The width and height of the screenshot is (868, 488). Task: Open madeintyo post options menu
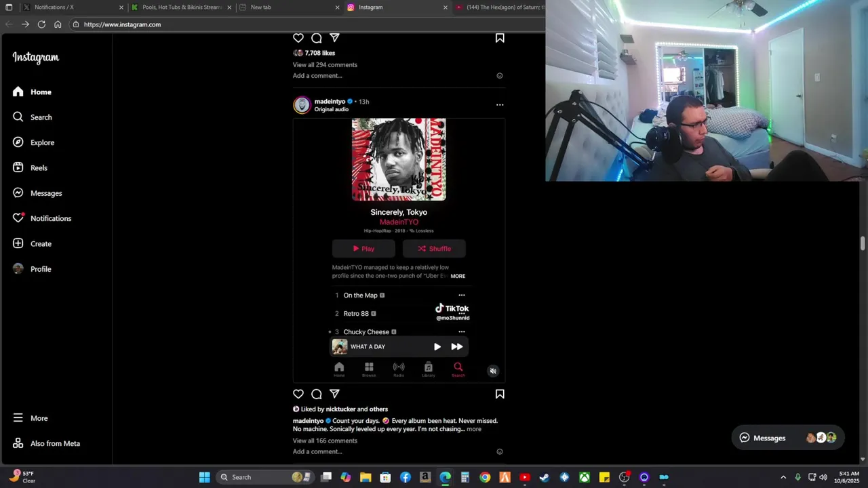click(500, 105)
